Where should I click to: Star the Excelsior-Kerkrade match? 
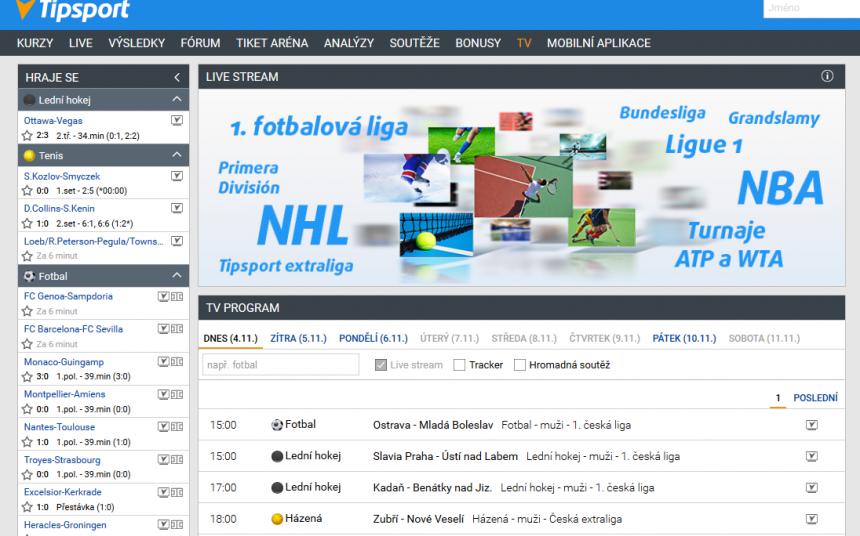pyautogui.click(x=27, y=507)
